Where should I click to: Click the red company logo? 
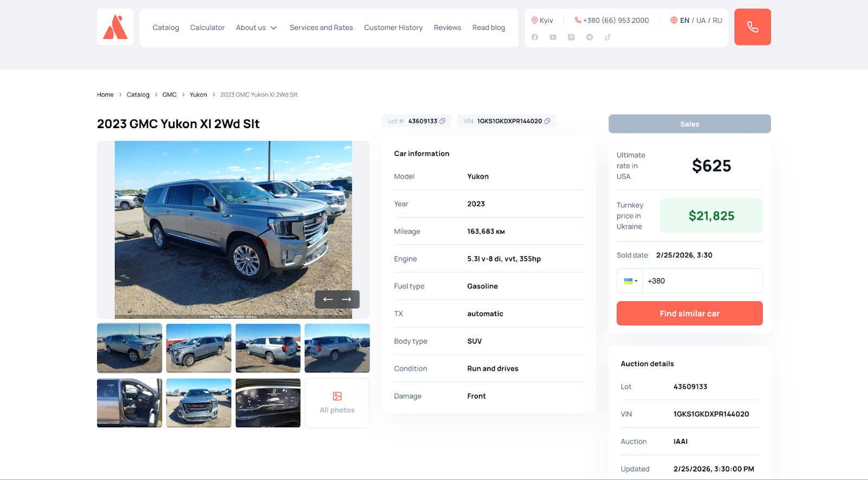click(x=115, y=27)
